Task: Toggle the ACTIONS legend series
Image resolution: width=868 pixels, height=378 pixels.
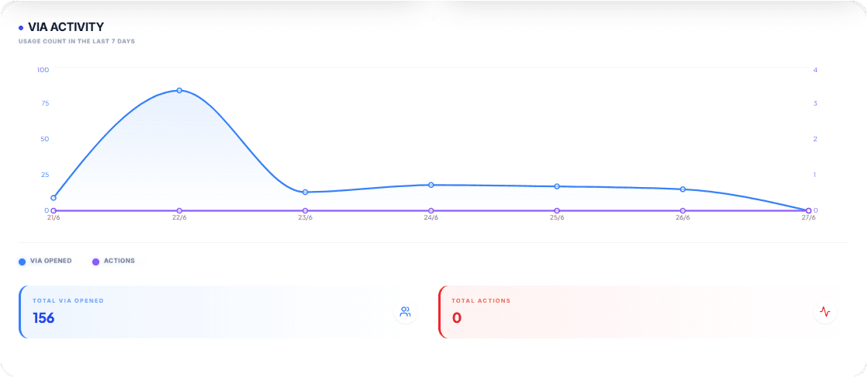Action: tap(113, 261)
